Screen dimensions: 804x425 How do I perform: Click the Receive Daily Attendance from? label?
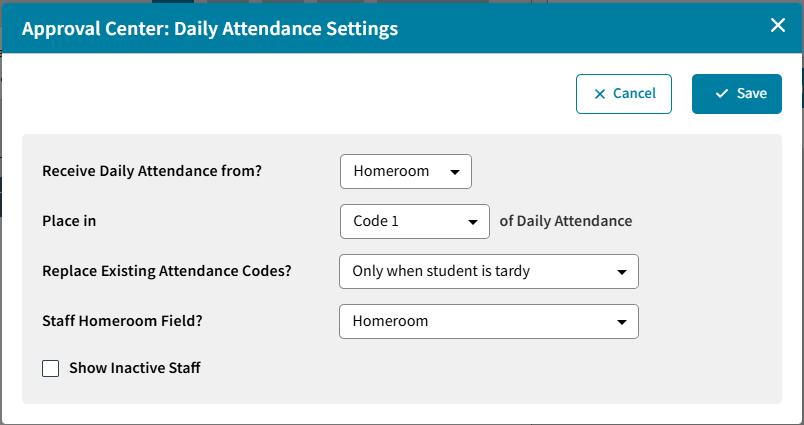pyautogui.click(x=152, y=171)
